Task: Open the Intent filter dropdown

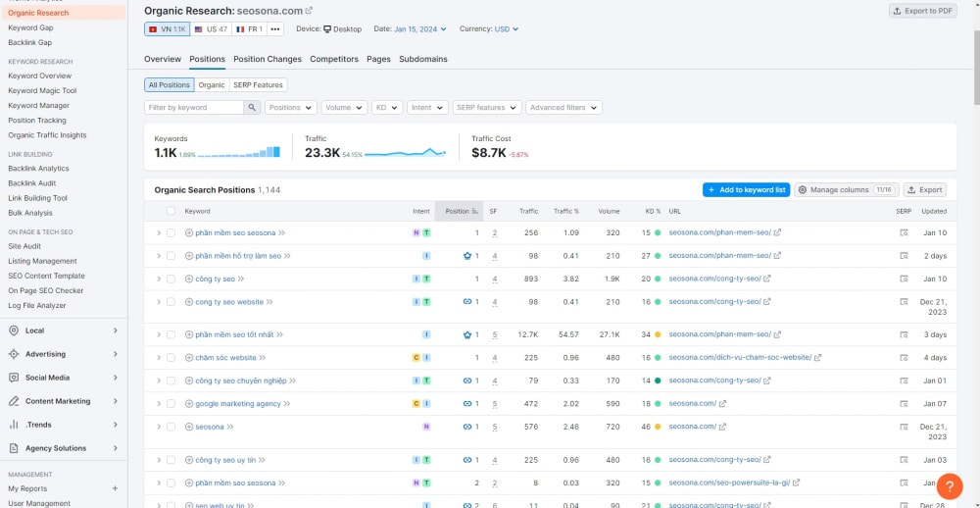Action: point(427,108)
